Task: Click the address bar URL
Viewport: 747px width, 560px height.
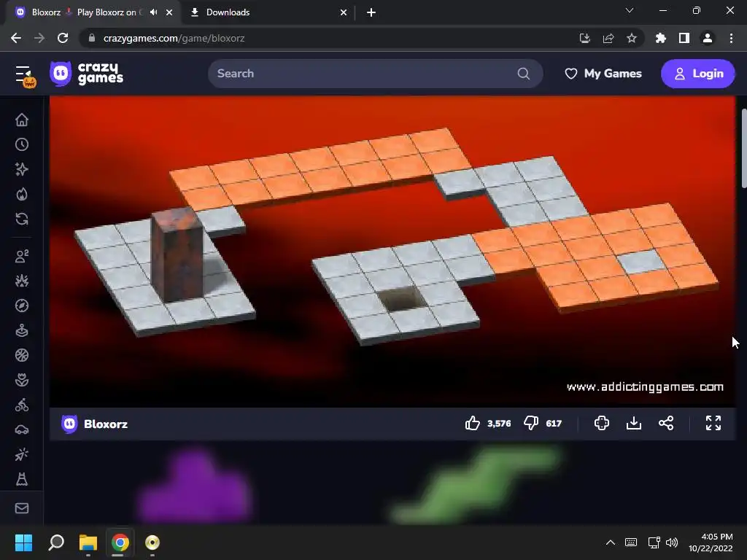Action: (174, 38)
